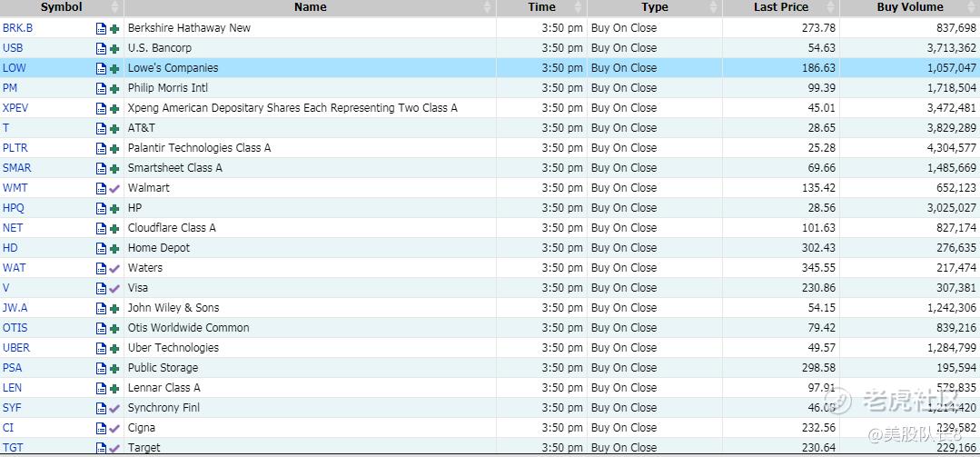Click the Buy Volume value 4,304,577
980x457 pixels.
coord(951,147)
